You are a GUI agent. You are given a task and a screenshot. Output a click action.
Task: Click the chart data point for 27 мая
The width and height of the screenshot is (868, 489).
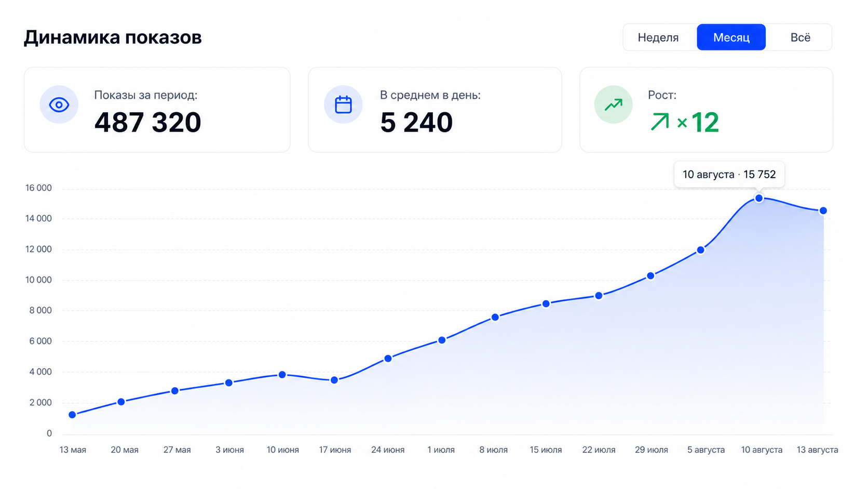[175, 391]
